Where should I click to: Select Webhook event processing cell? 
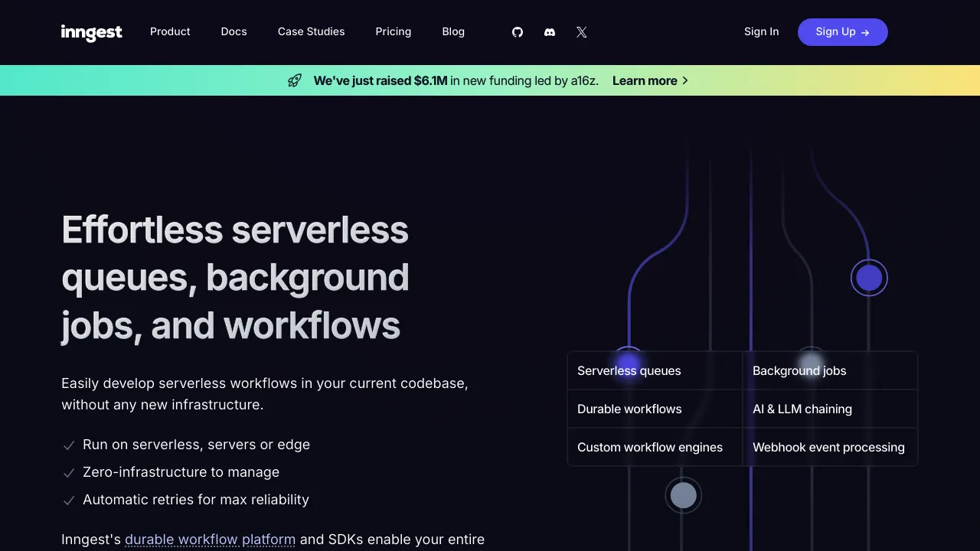tap(830, 447)
